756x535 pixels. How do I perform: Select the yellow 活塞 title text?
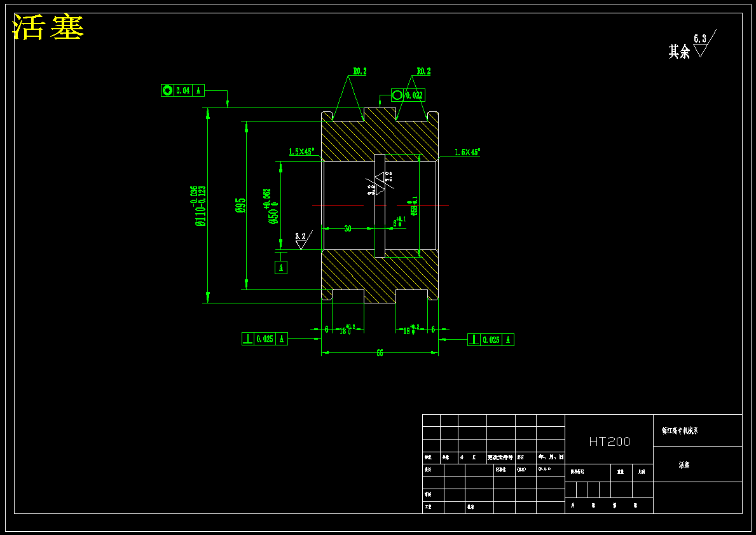coord(48,27)
